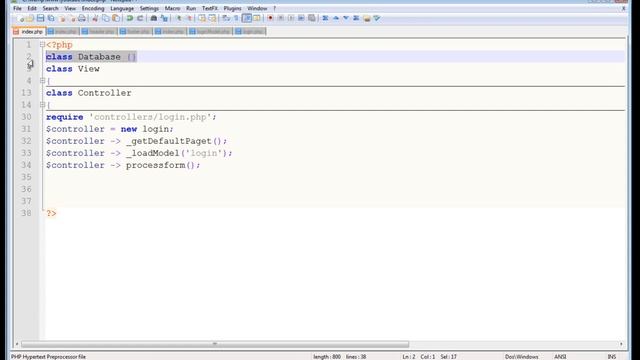Open the TextFX menu

pyautogui.click(x=210, y=8)
